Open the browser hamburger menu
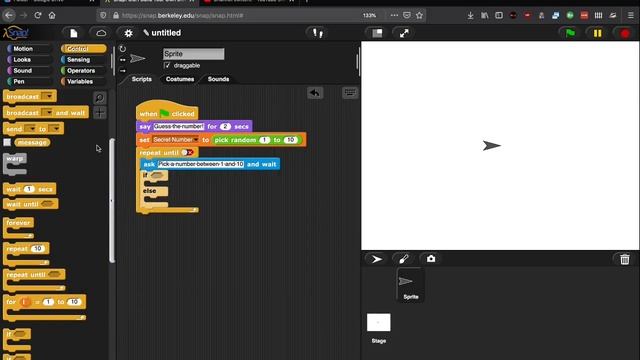 click(630, 16)
